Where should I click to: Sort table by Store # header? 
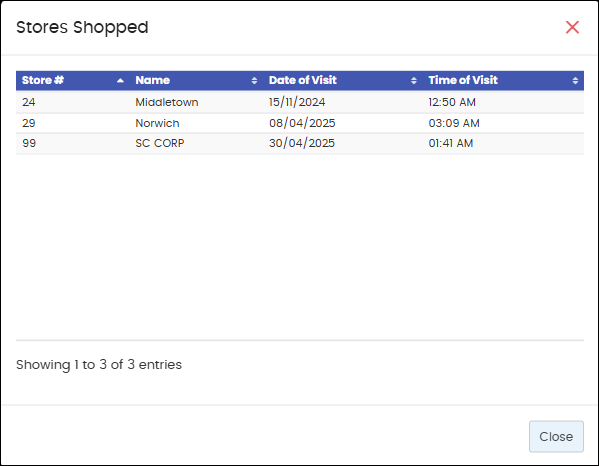[42, 80]
